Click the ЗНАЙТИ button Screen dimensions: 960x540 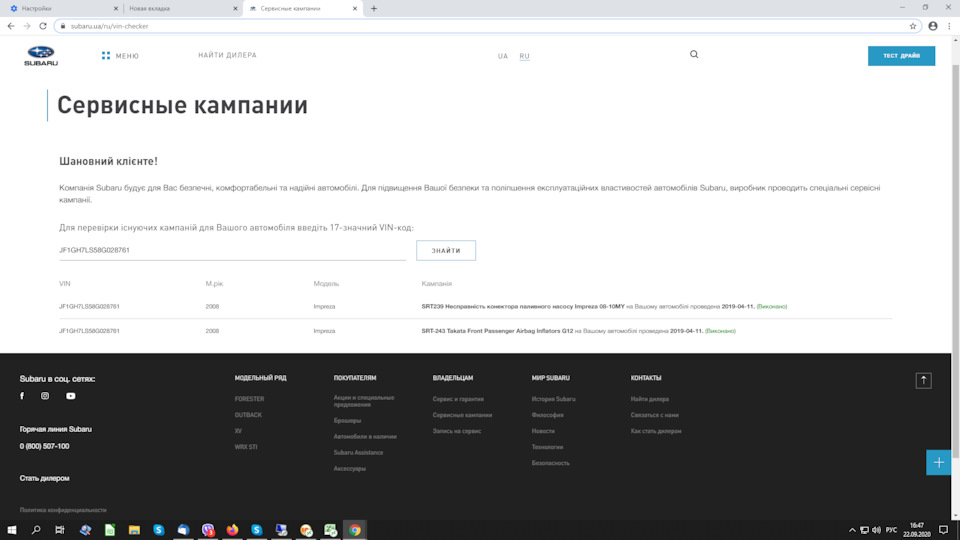pyautogui.click(x=446, y=250)
